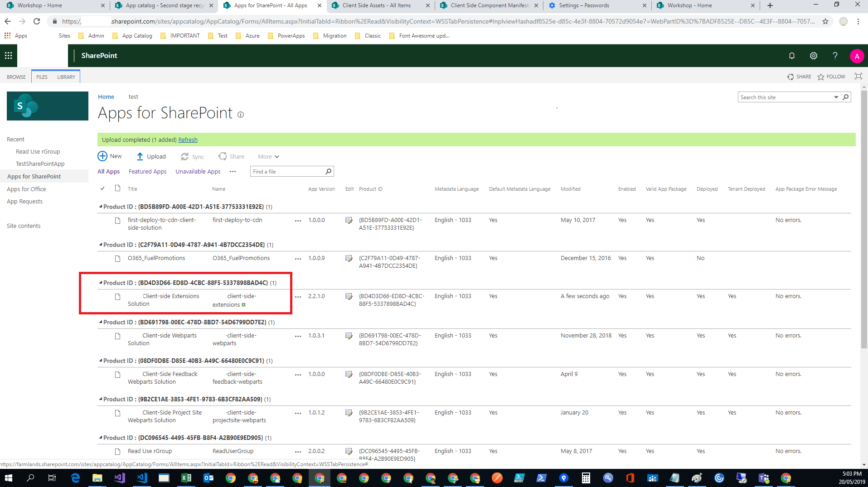
Task: Select the Read Use rGroup file icon
Action: pyautogui.click(x=117, y=452)
